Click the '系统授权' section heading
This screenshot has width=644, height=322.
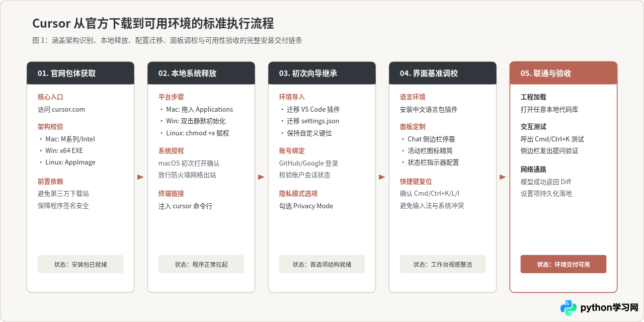click(171, 151)
